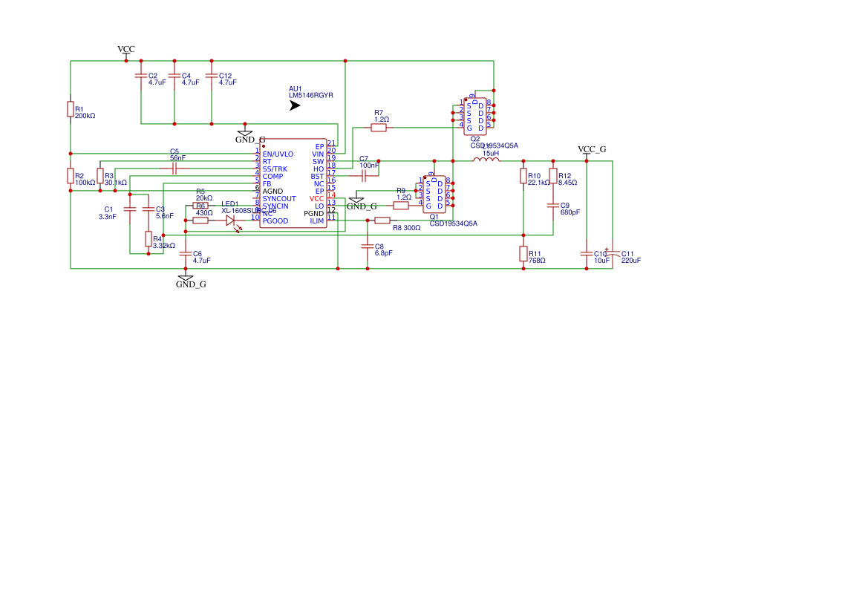Select the C2 capacitor symbol
Screen dimensions: 868x614
tap(141, 76)
